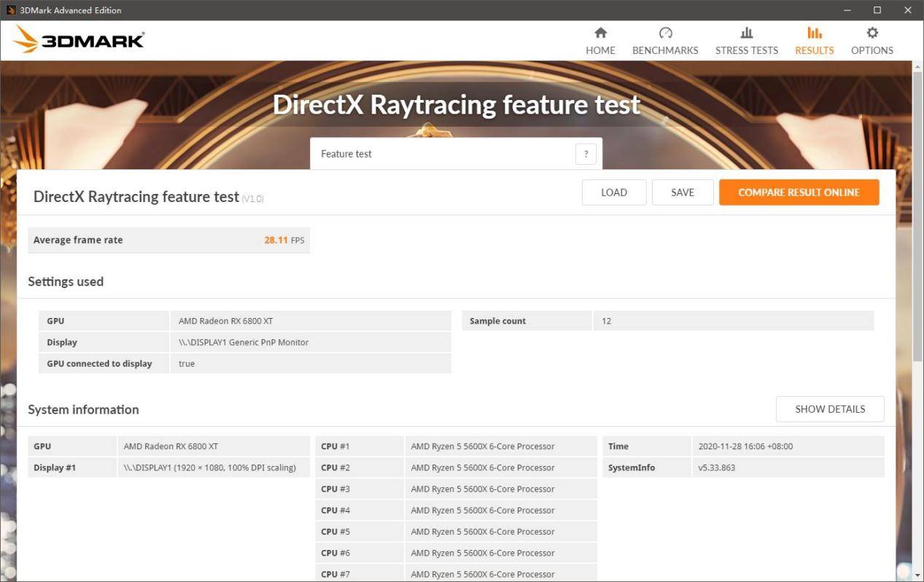Click the SystemInfo version v5.33.863
924x582 pixels.
click(x=717, y=467)
